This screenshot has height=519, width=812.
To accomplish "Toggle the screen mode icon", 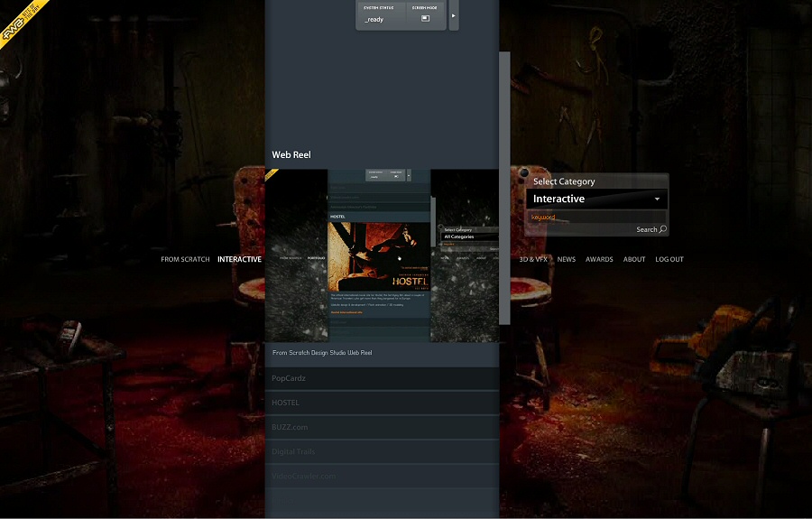I will tap(425, 18).
